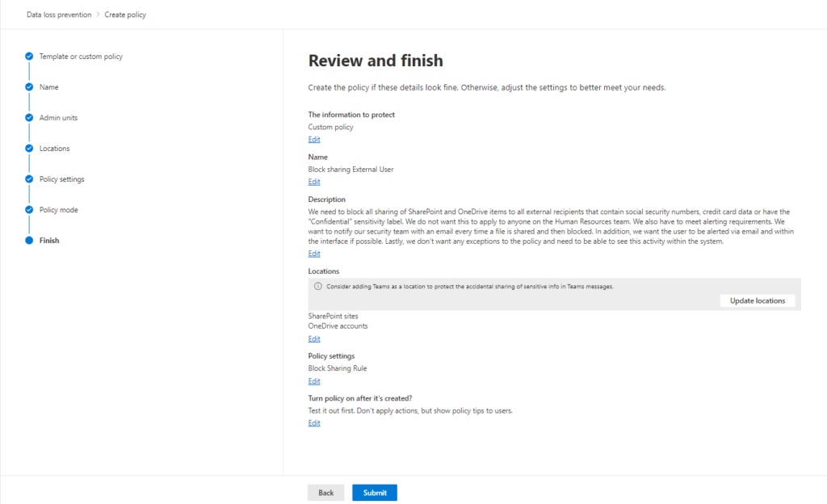
Task: Edit the policy Description text
Action: [x=314, y=254]
